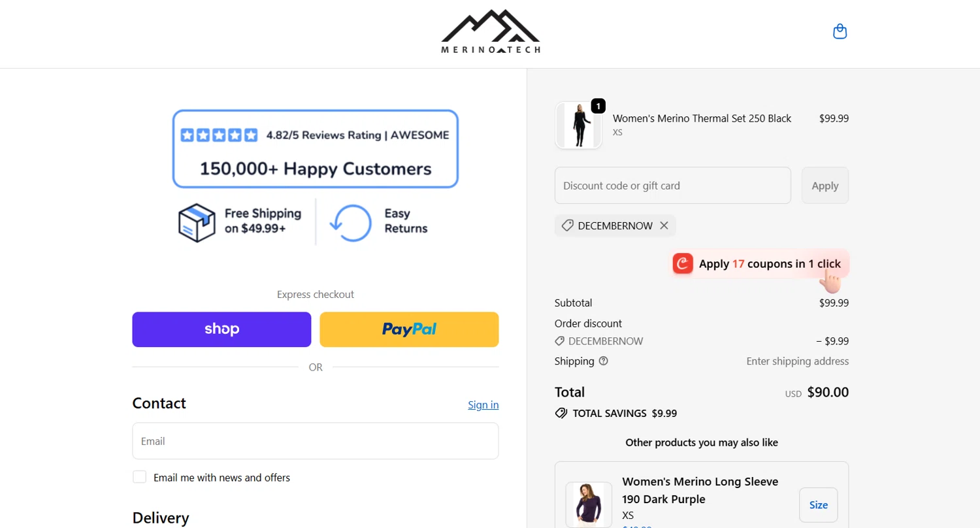This screenshot has height=528, width=980.
Task: Click the − $9.99 discount amount
Action: coord(832,341)
